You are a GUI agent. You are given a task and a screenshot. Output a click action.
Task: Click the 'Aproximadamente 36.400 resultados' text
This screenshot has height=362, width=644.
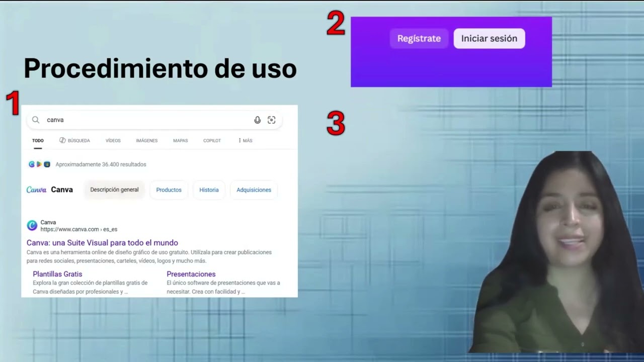coord(101,164)
